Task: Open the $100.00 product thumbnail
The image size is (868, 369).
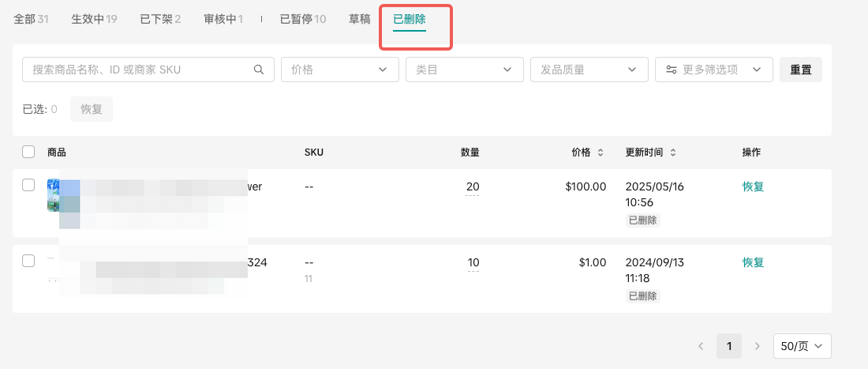Action: pyautogui.click(x=53, y=195)
